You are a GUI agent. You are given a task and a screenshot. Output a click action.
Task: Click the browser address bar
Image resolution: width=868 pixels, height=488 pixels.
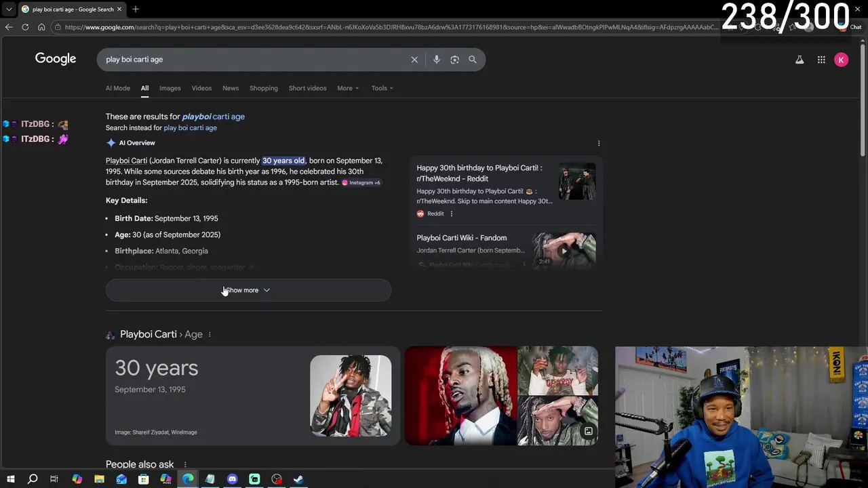click(390, 27)
